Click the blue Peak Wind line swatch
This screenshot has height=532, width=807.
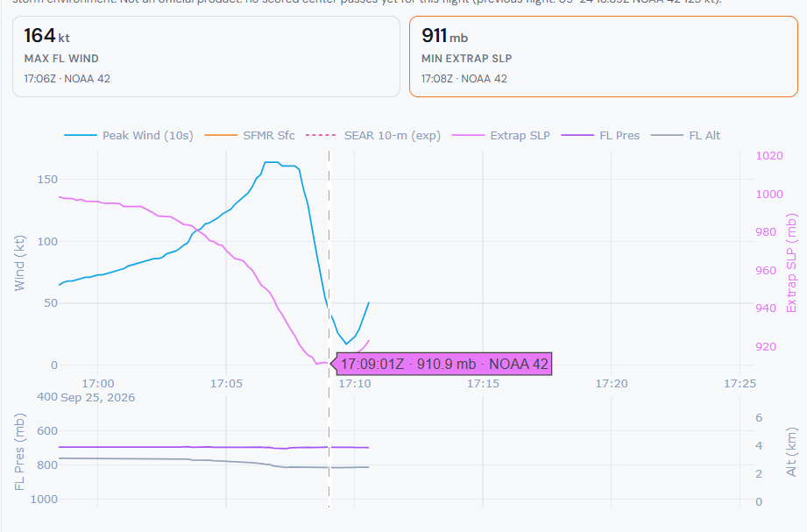pos(81,136)
